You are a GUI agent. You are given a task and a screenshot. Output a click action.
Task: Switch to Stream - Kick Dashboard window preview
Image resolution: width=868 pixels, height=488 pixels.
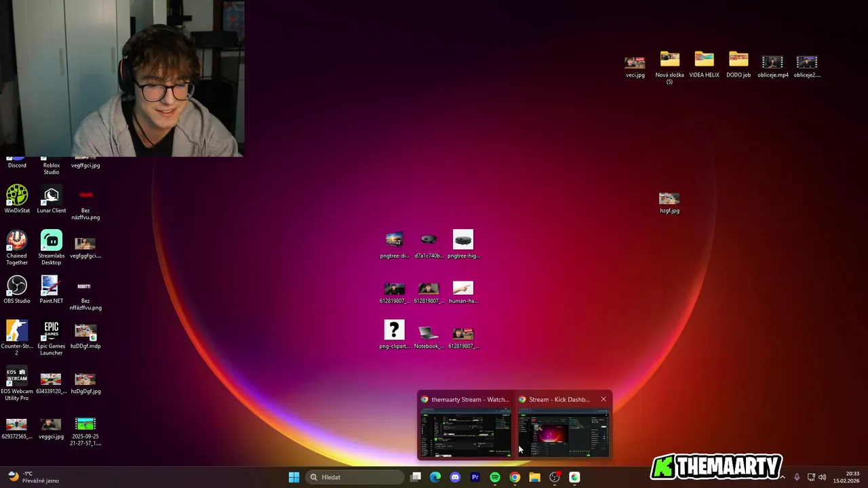(x=563, y=426)
